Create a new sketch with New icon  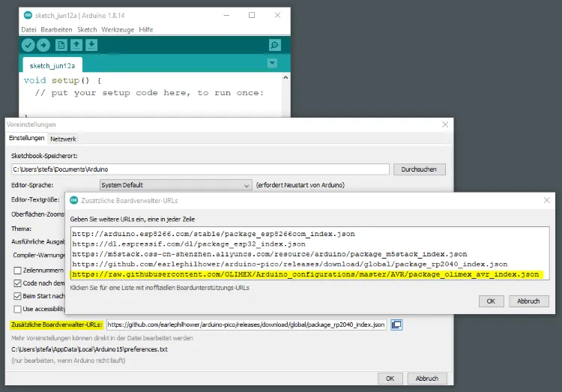[61, 45]
